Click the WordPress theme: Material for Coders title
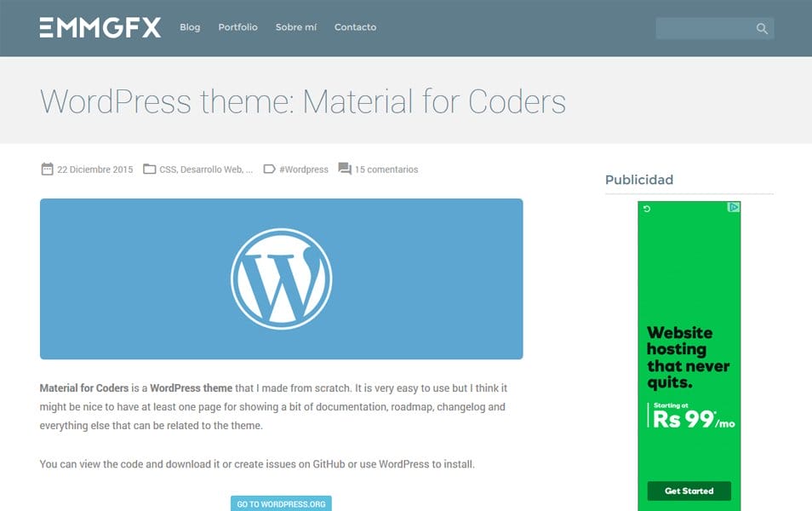Image resolution: width=812 pixels, height=511 pixels. (x=303, y=101)
